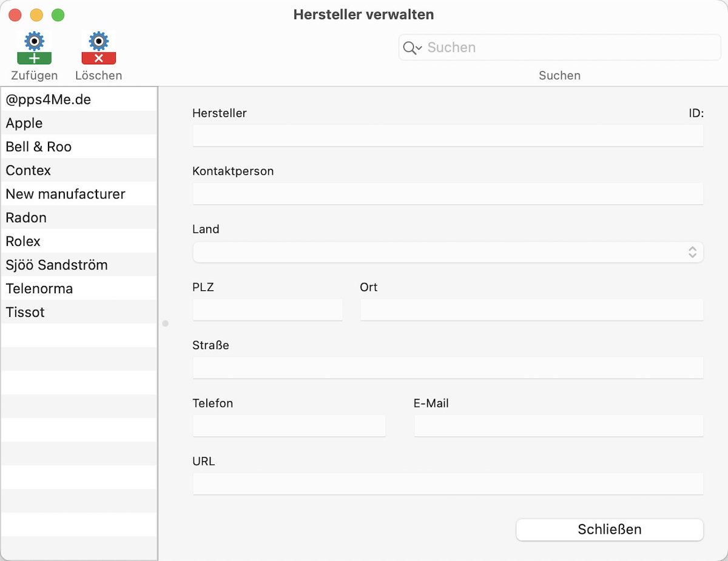
Task: Pick the New manufacturer entry
Action: click(x=79, y=194)
